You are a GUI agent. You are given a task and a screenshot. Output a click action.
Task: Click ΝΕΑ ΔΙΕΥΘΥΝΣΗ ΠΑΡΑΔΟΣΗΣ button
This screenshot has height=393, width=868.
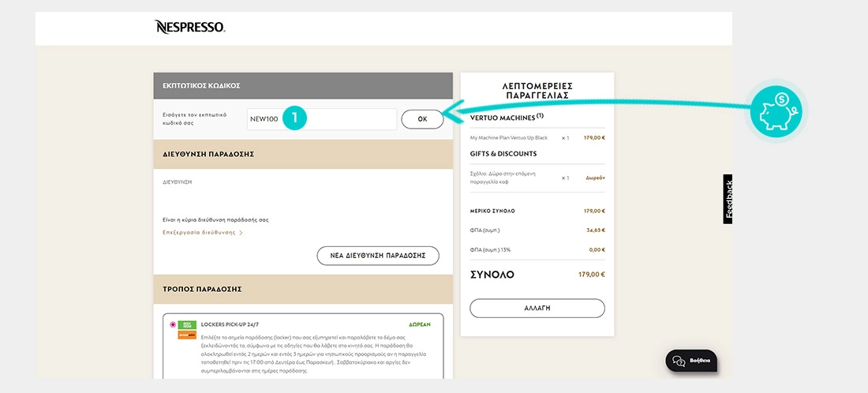pos(377,256)
